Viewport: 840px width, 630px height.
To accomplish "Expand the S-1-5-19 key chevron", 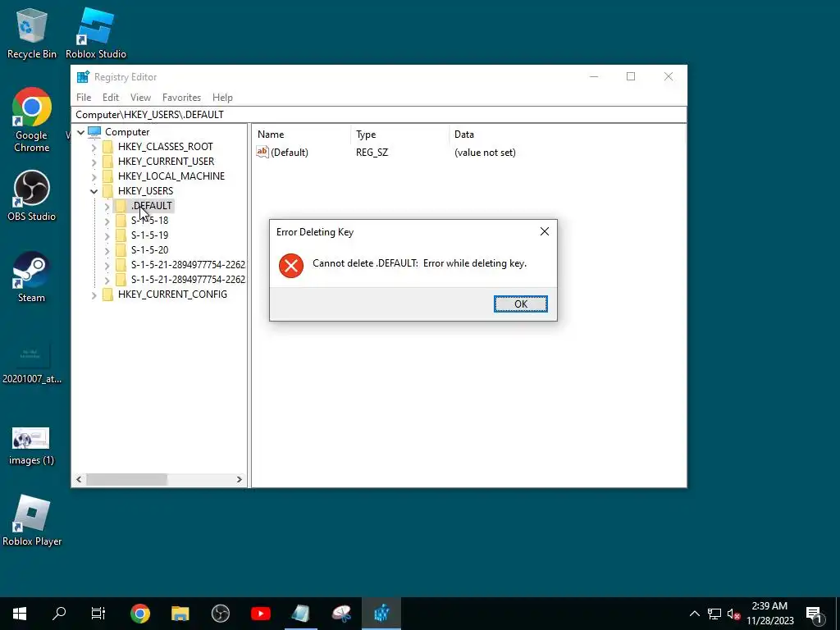I will [x=107, y=235].
